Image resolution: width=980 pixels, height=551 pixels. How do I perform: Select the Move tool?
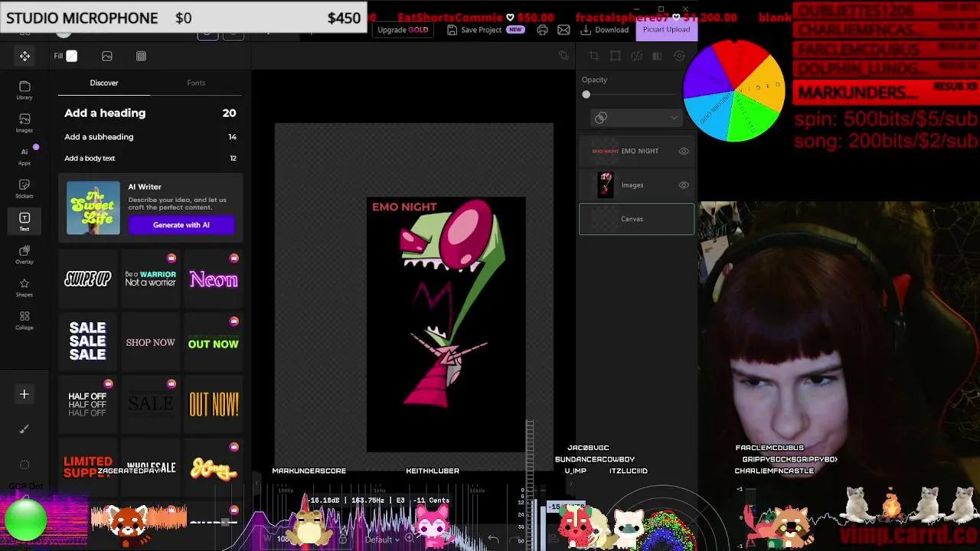pos(24,56)
